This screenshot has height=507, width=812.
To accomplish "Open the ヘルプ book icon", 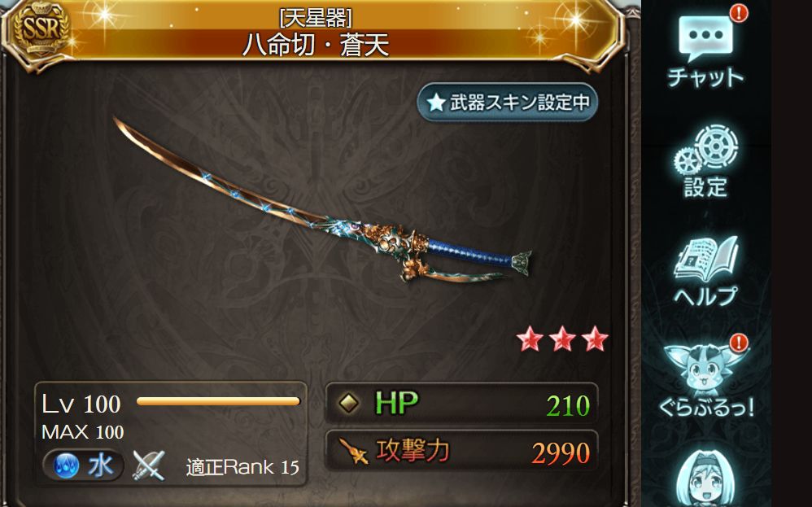I will pyautogui.click(x=706, y=260).
